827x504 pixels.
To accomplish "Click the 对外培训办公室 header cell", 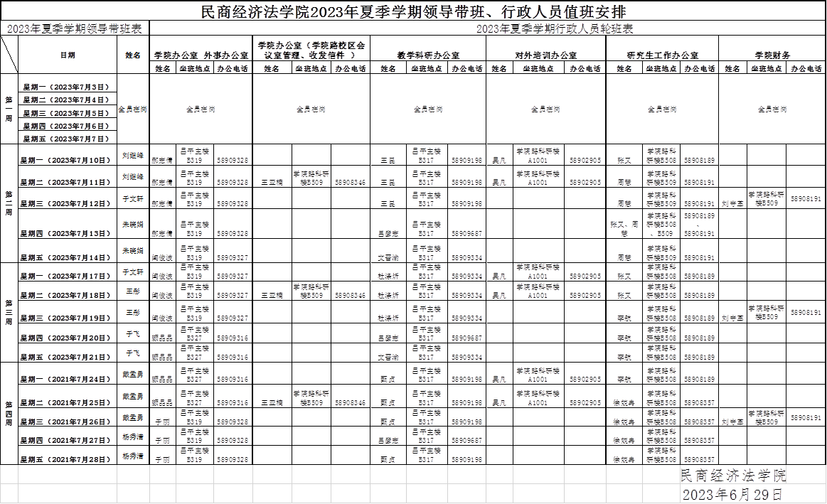I will point(545,55).
